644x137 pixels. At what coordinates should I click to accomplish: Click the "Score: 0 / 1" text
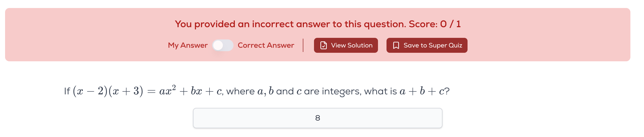pos(434,24)
